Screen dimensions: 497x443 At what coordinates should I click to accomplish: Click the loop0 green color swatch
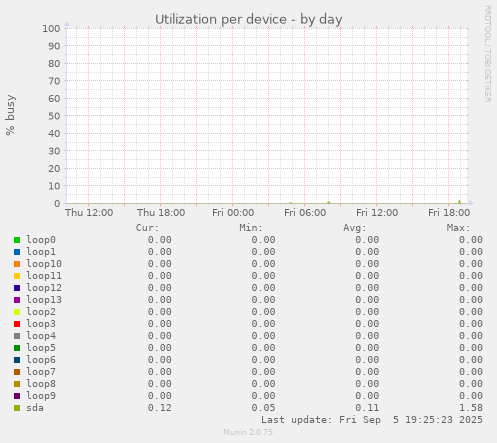[17, 240]
